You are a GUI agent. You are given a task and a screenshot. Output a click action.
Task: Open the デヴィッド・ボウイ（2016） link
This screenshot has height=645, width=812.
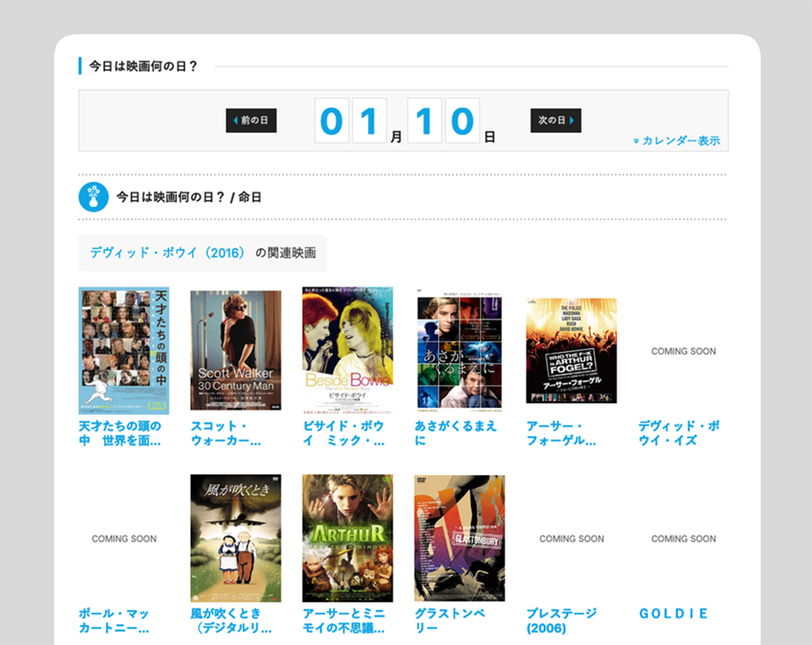[x=167, y=253]
